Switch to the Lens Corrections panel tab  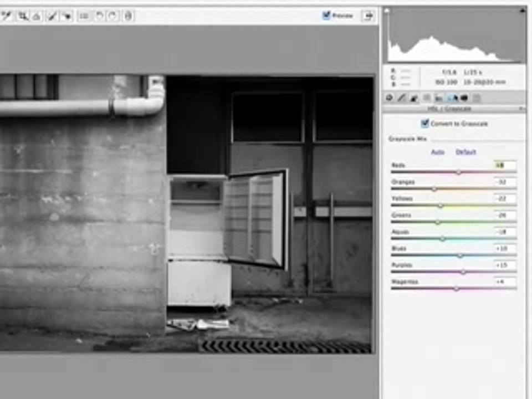(x=453, y=98)
